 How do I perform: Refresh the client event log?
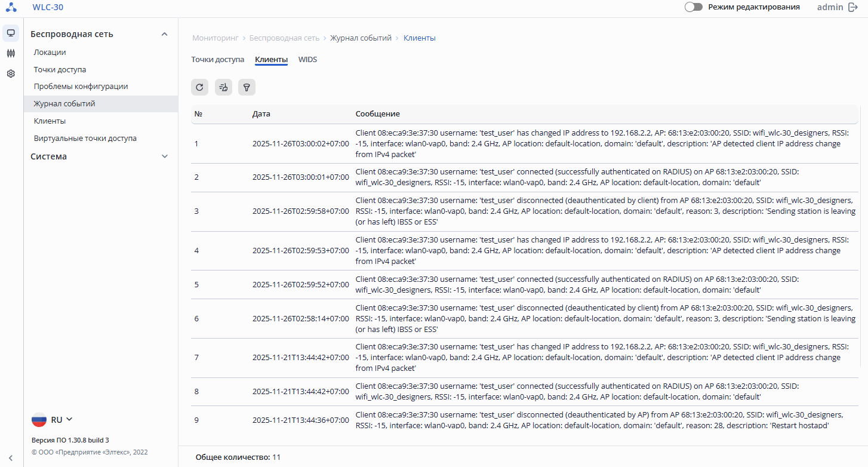200,87
